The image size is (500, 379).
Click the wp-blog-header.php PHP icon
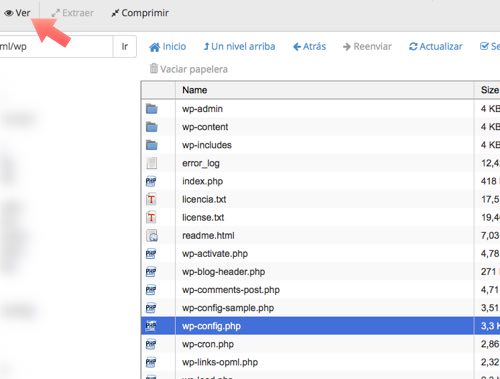(151, 272)
